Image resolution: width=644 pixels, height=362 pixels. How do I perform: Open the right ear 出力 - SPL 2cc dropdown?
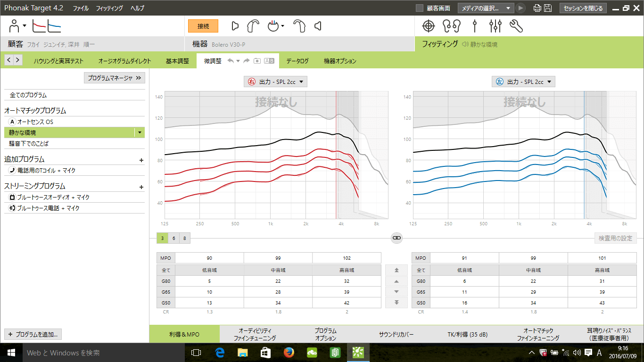coord(276,82)
